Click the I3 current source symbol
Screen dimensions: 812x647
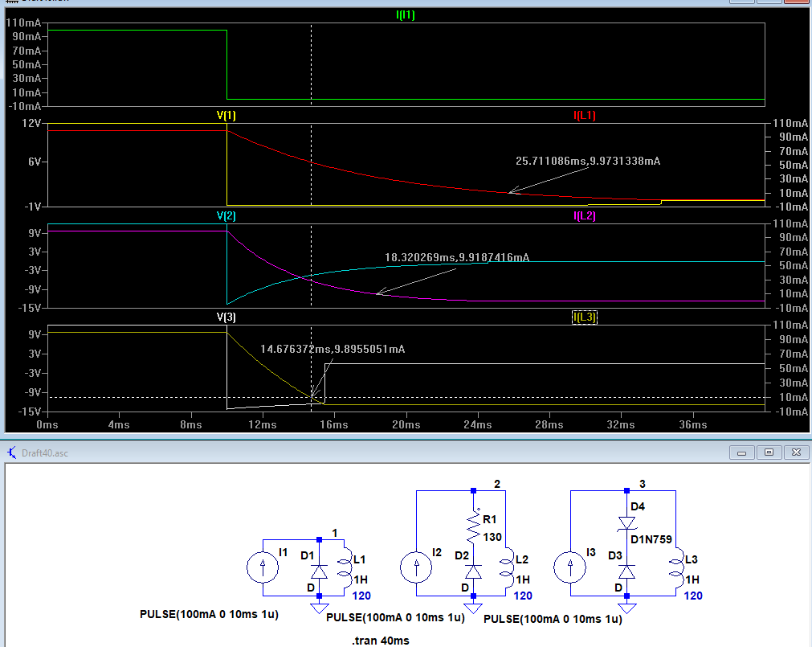tap(570, 567)
